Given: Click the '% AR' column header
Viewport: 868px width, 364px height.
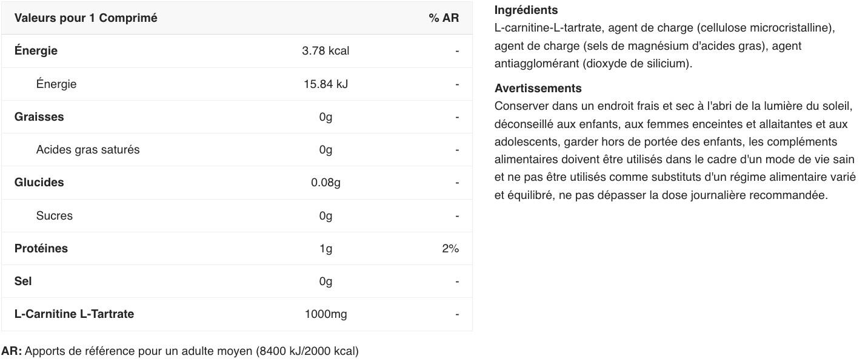Looking at the screenshot, I should pyautogui.click(x=444, y=18).
